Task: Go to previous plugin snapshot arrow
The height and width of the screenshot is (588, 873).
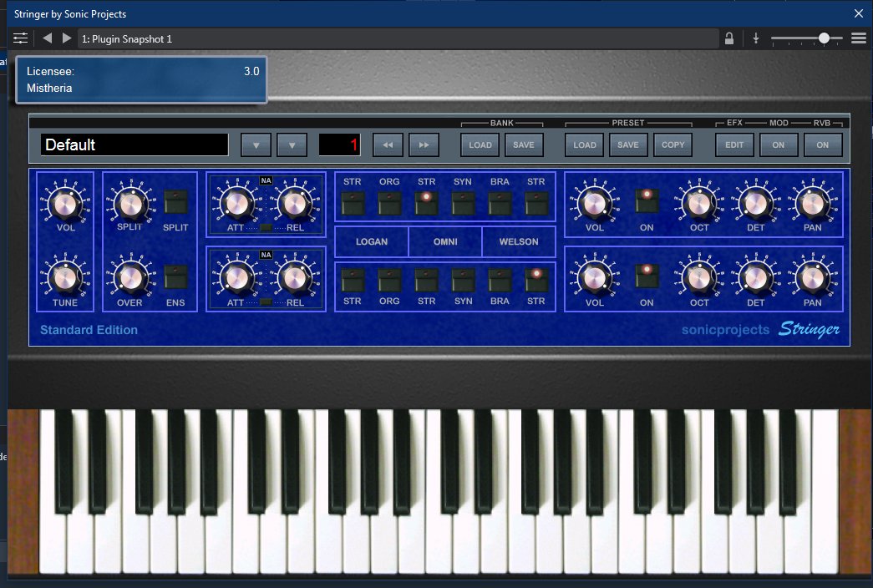Action: pyautogui.click(x=48, y=38)
